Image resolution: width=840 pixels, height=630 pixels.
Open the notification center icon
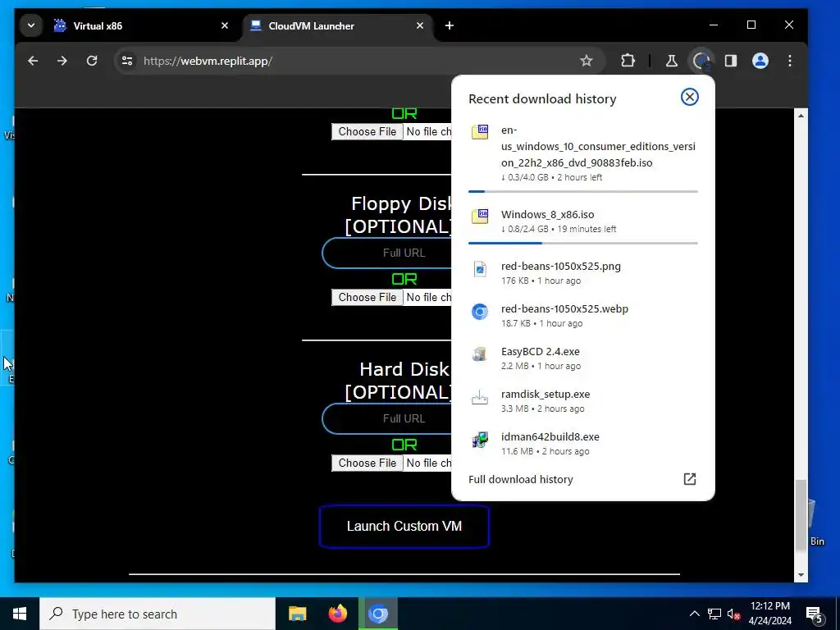pos(814,614)
